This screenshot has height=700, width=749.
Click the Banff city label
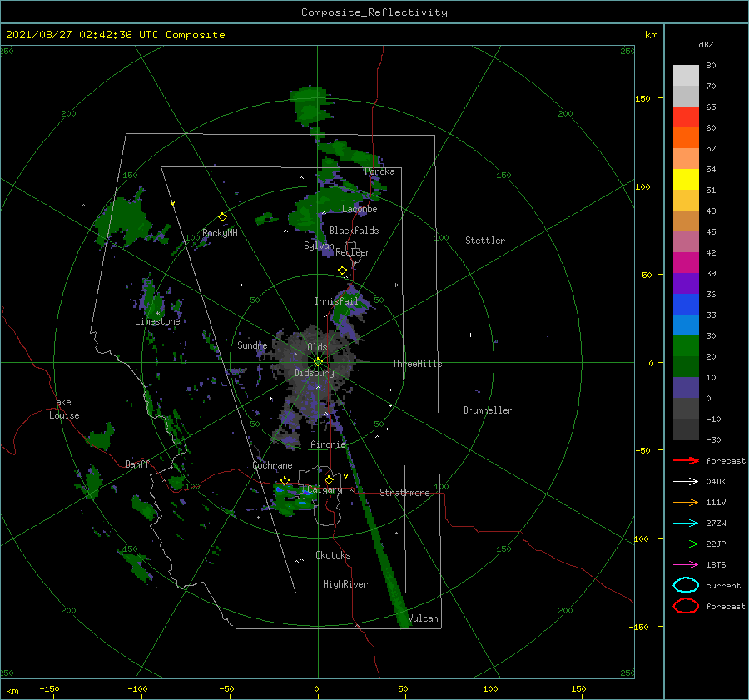click(137, 464)
